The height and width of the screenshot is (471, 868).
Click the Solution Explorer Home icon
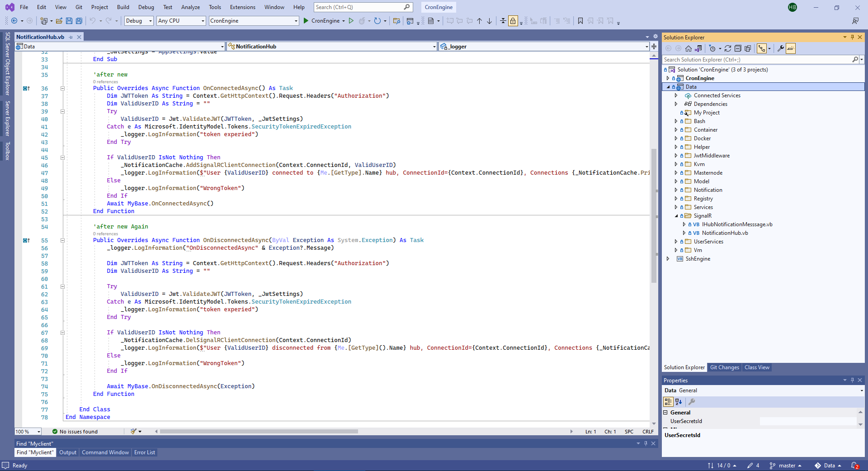pyautogui.click(x=688, y=48)
